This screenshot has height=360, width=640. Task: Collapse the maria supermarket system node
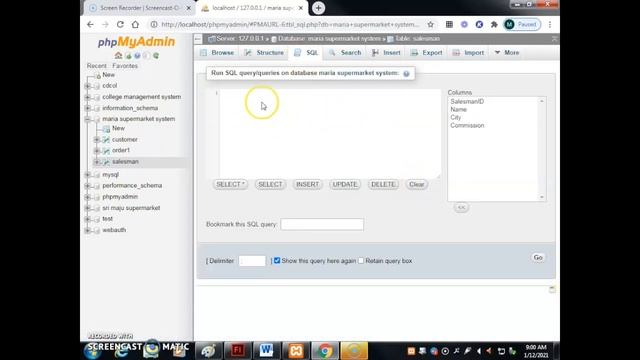[87, 119]
